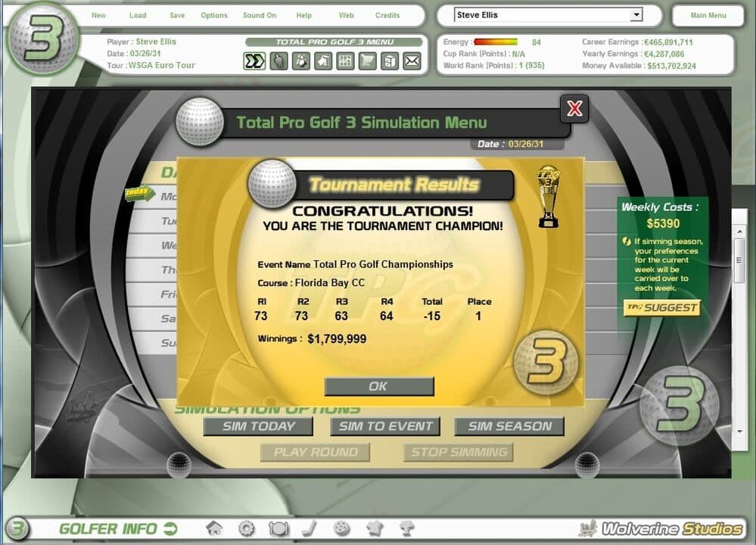Click the Web menu item

(346, 15)
